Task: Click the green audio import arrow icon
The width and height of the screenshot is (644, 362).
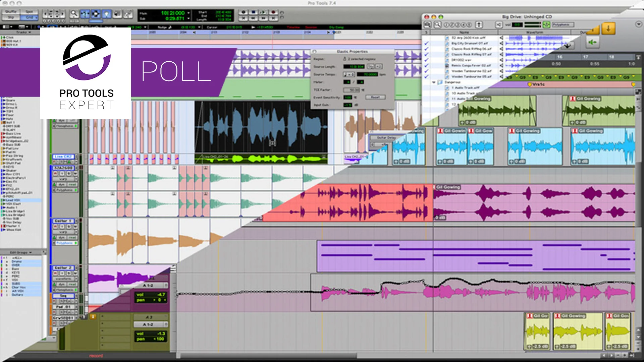Action: (x=592, y=42)
